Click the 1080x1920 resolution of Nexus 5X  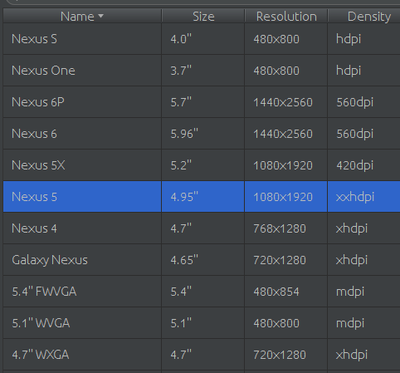coord(286,165)
